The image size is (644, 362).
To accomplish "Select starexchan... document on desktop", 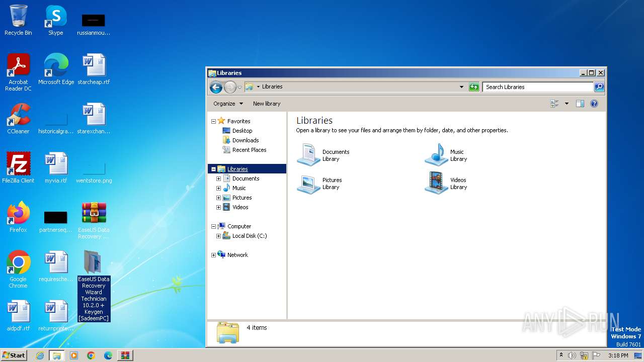I will click(94, 119).
